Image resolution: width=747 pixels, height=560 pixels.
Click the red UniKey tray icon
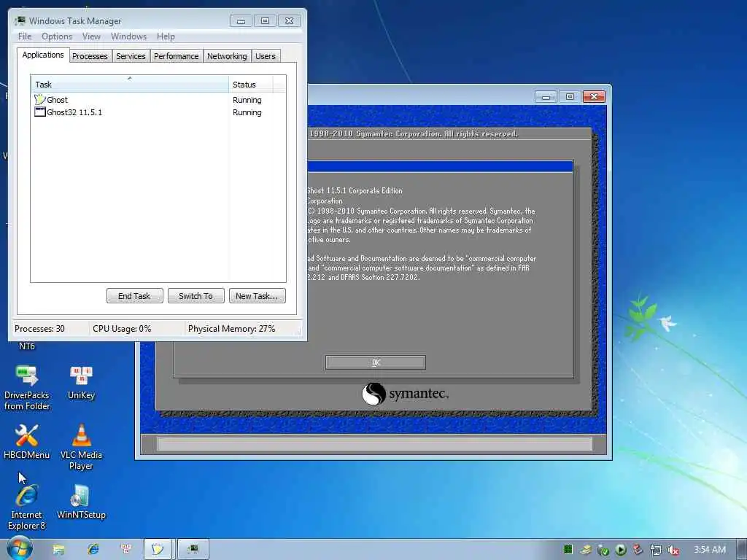pos(638,550)
